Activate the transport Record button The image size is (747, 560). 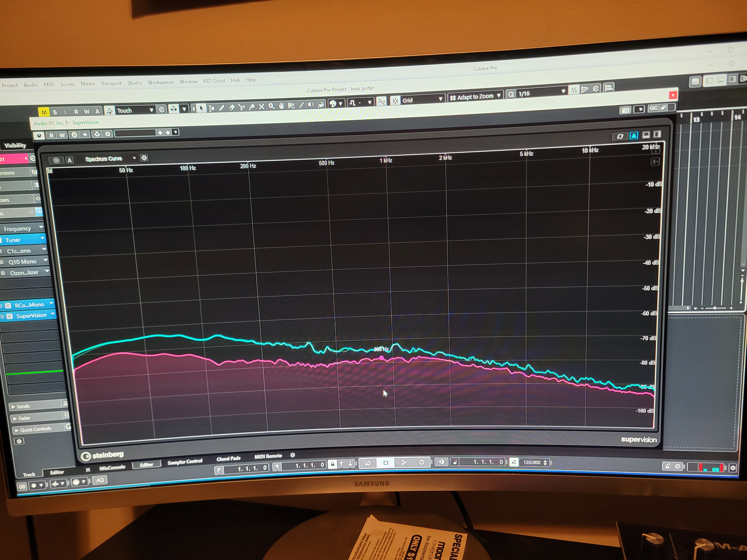click(x=421, y=462)
